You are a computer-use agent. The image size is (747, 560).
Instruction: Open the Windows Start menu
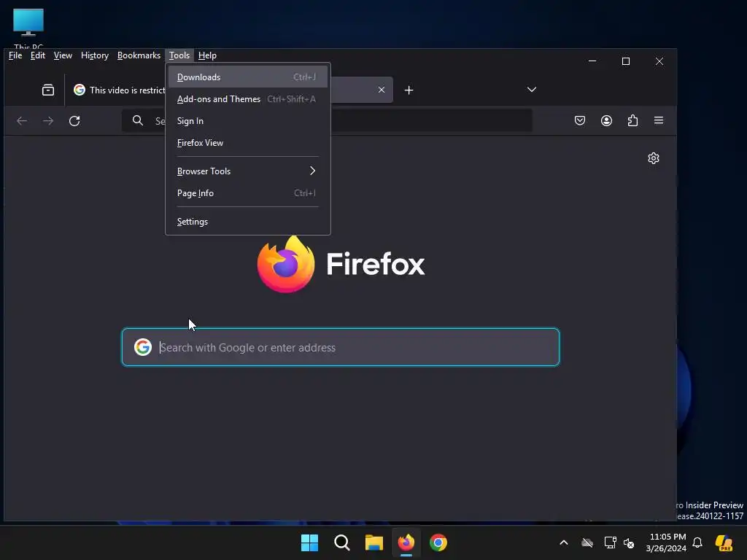tap(309, 542)
